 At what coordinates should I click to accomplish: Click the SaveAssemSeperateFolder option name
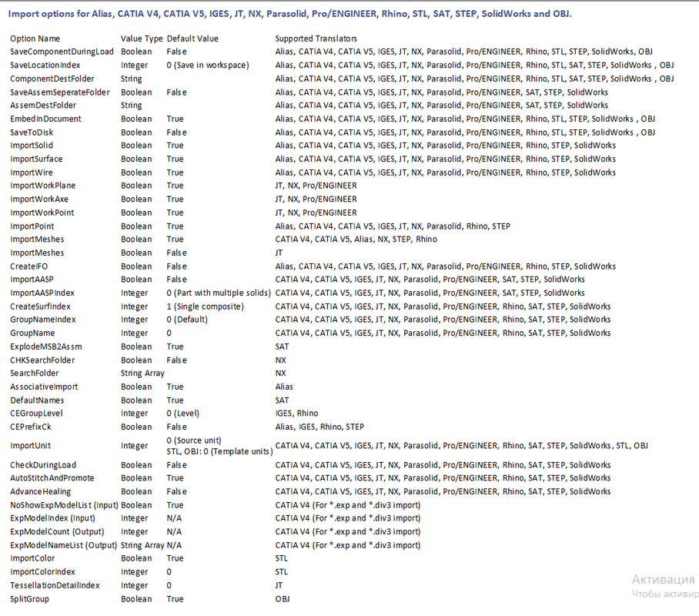tap(60, 92)
